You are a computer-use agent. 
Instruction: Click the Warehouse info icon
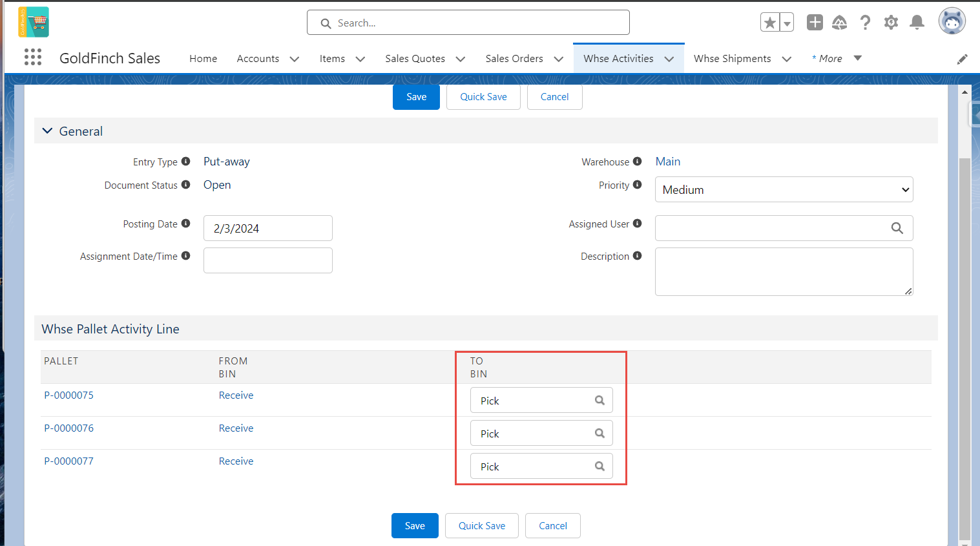click(x=637, y=161)
